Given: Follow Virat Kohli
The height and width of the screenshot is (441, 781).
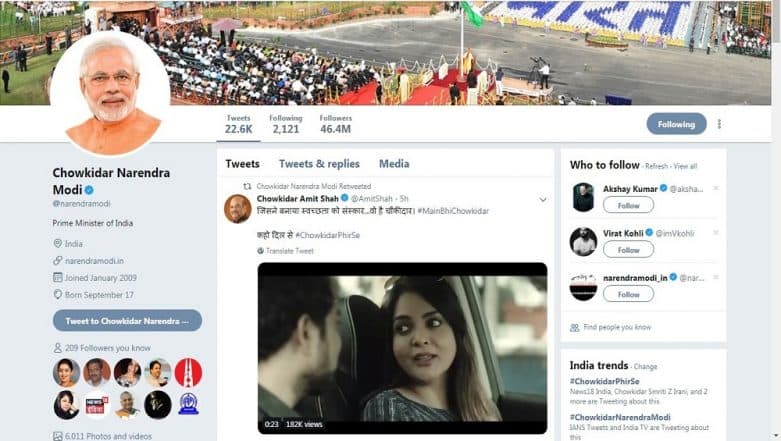Looking at the screenshot, I should [628, 250].
